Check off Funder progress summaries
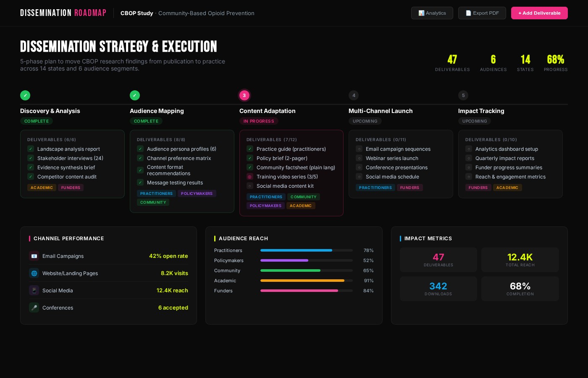 [x=469, y=167]
